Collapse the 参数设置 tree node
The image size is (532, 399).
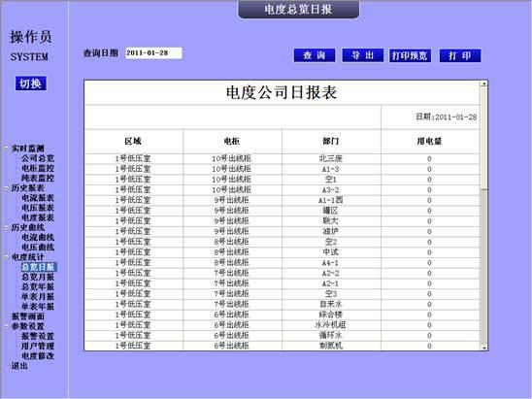tap(7, 326)
